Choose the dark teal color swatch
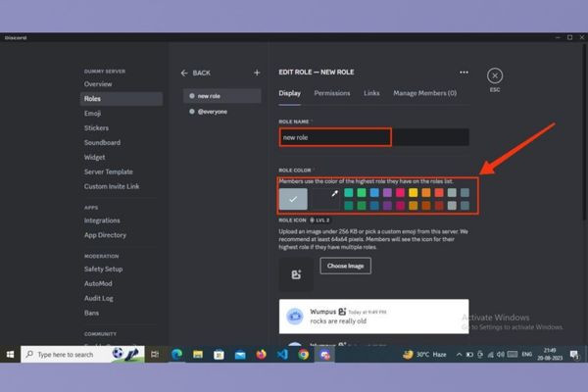 coord(349,206)
